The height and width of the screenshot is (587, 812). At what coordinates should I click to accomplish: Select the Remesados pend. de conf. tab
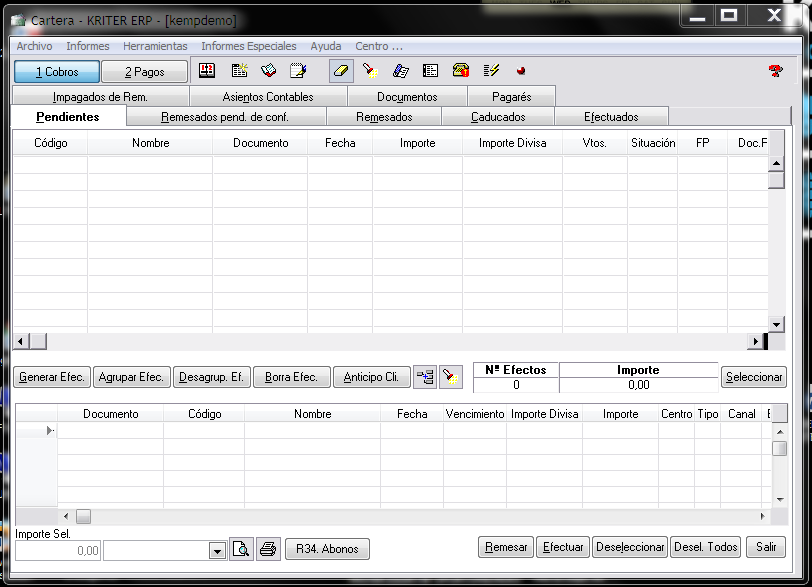click(225, 117)
